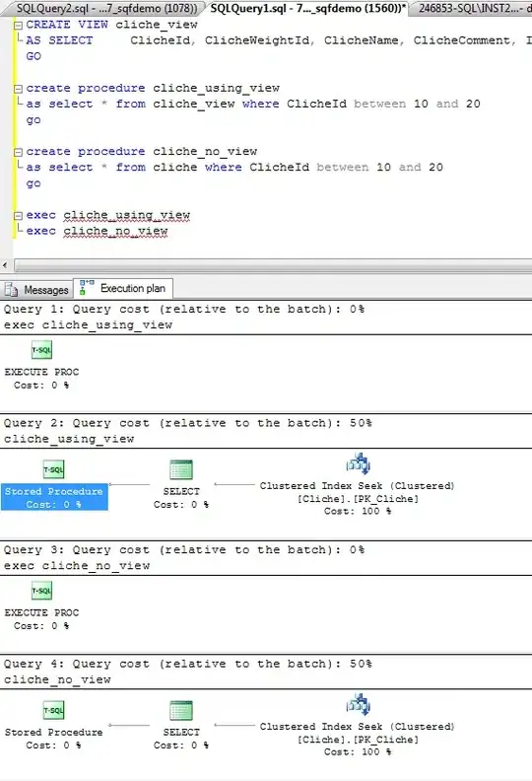This screenshot has width=532, height=781.
Task: Click the Execution plan tab icon
Action: point(86,287)
